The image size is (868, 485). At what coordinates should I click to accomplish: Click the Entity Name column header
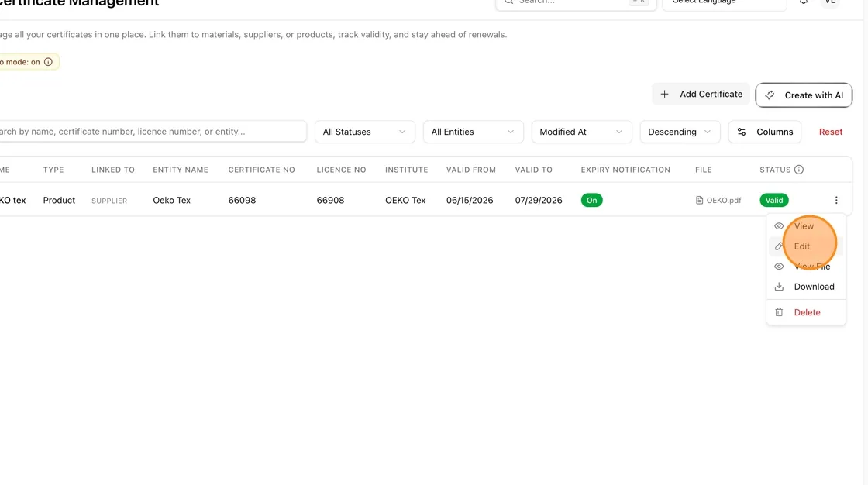181,170
